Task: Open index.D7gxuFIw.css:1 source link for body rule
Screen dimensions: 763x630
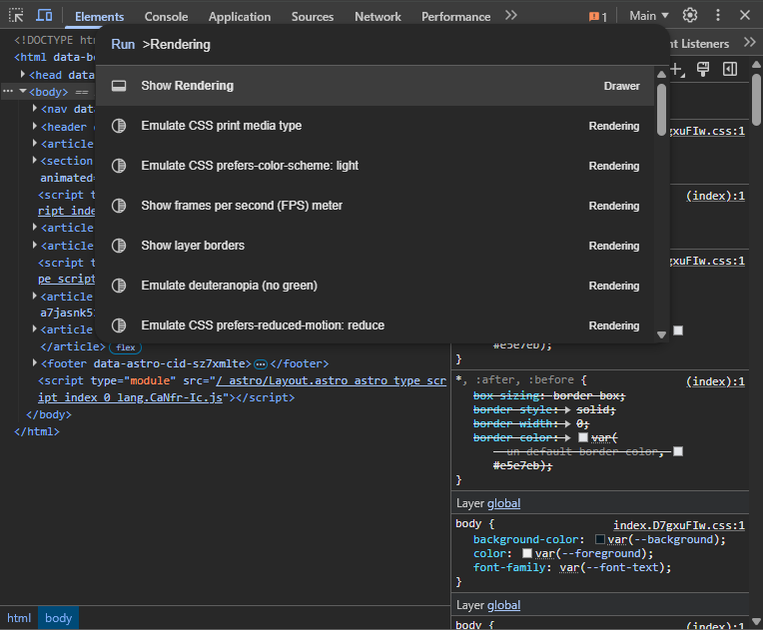Action: [679, 525]
